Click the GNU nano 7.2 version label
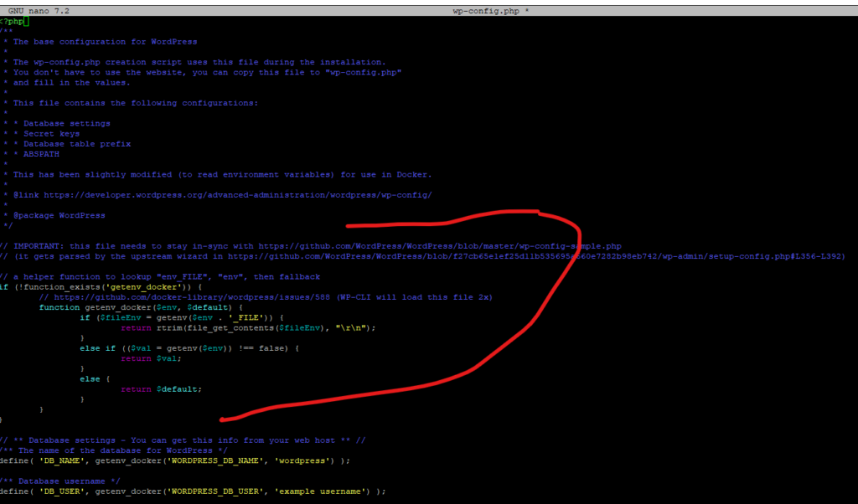This screenshot has width=858, height=504. pyautogui.click(x=39, y=11)
